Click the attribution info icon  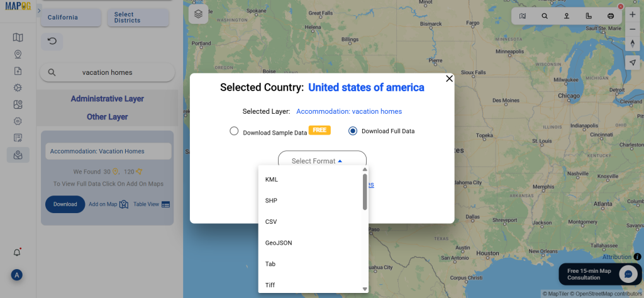click(638, 257)
